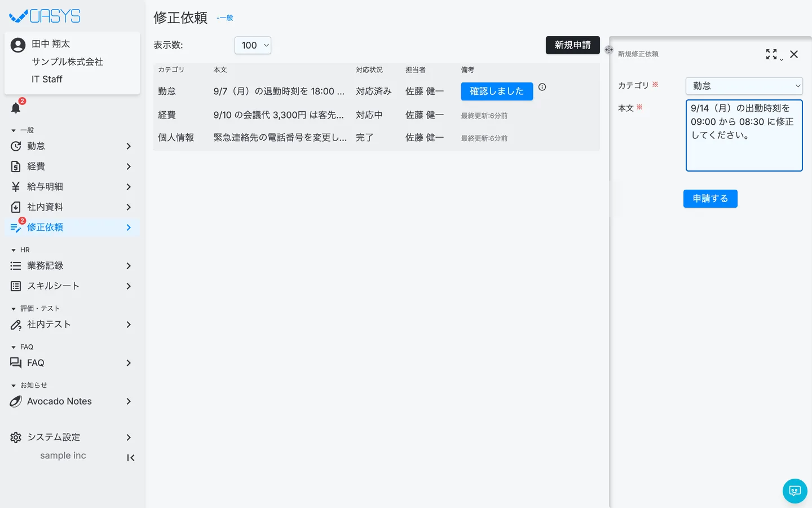Click the 経費 receipt icon in sidebar
The image size is (812, 508).
(16, 167)
